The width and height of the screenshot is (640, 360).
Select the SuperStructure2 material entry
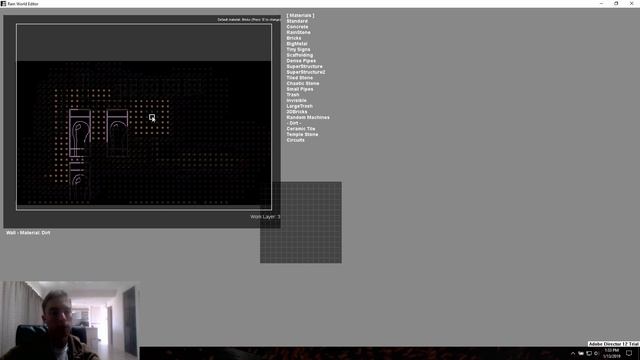[x=306, y=72]
